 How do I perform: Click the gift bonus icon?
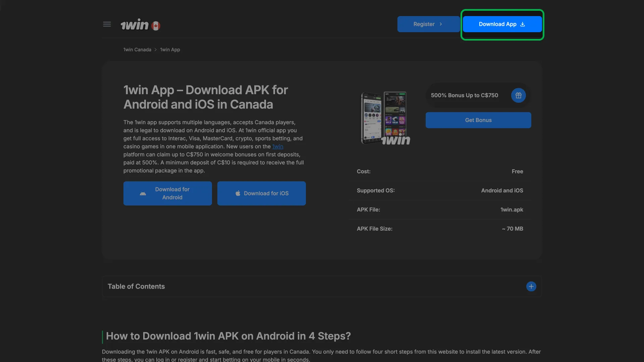point(518,96)
